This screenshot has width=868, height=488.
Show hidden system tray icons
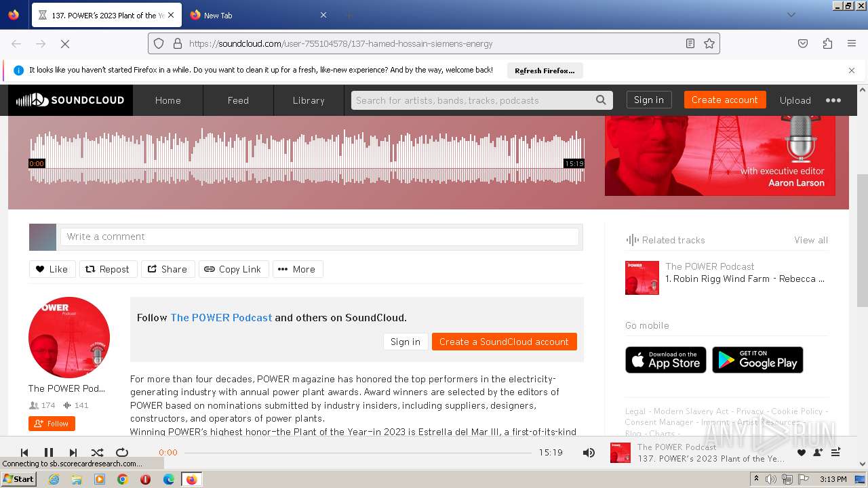(x=756, y=479)
